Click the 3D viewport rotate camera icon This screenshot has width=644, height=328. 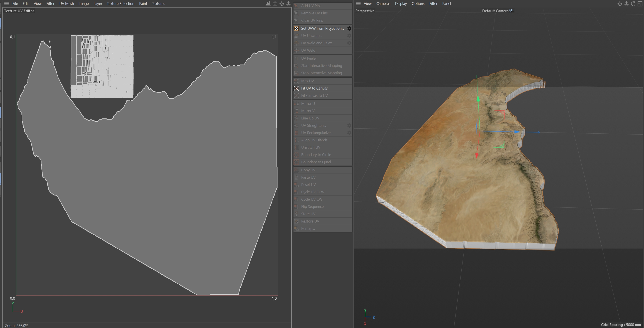(633, 4)
